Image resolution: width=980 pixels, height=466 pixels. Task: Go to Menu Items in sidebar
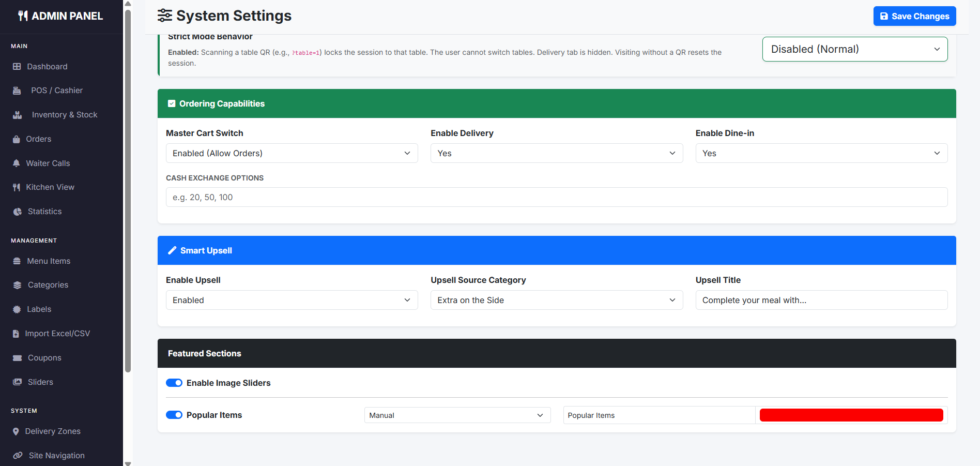point(49,261)
